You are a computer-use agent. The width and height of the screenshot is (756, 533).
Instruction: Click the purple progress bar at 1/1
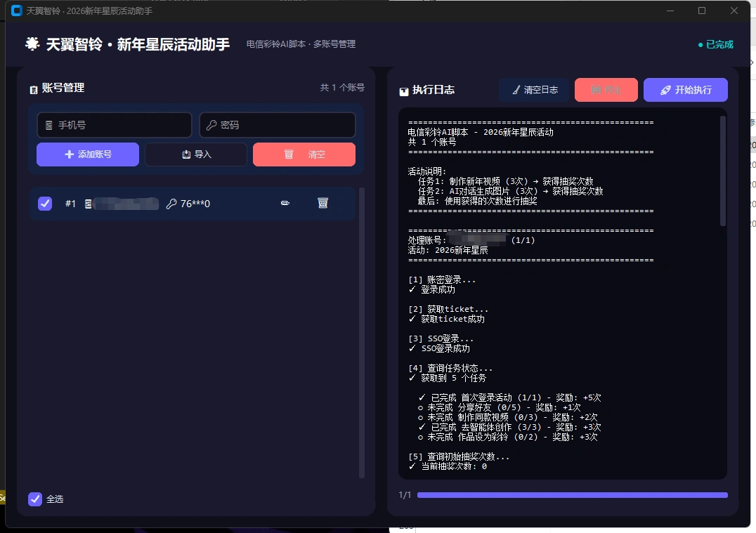pos(572,495)
